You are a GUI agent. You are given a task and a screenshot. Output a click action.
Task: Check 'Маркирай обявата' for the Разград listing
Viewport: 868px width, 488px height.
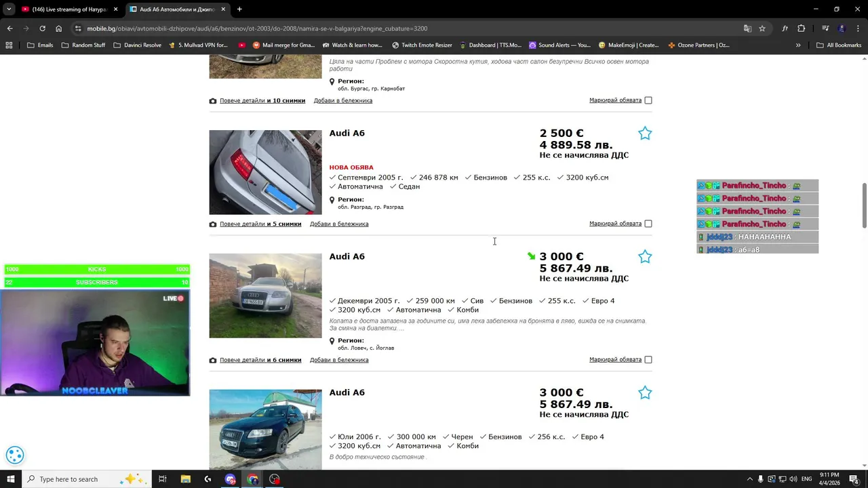point(648,224)
